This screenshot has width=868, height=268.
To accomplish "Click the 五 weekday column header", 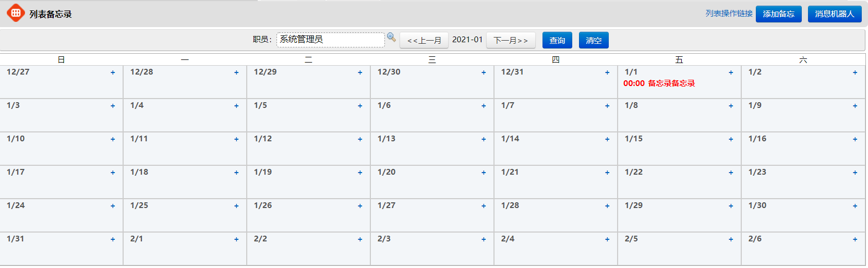I will [x=679, y=60].
